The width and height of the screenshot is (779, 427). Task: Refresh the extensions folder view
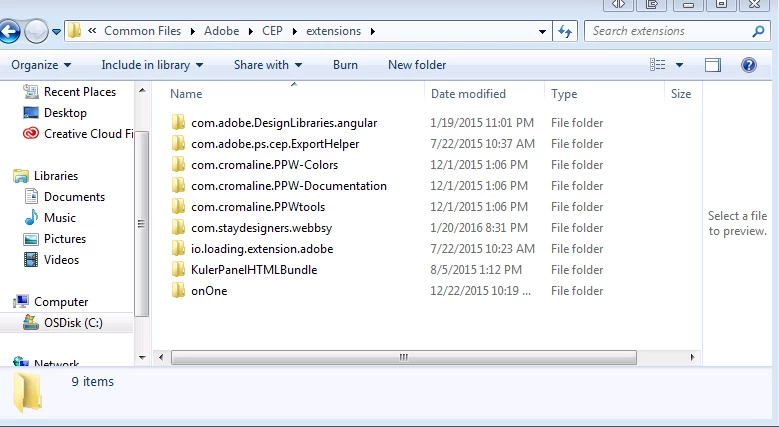[565, 31]
